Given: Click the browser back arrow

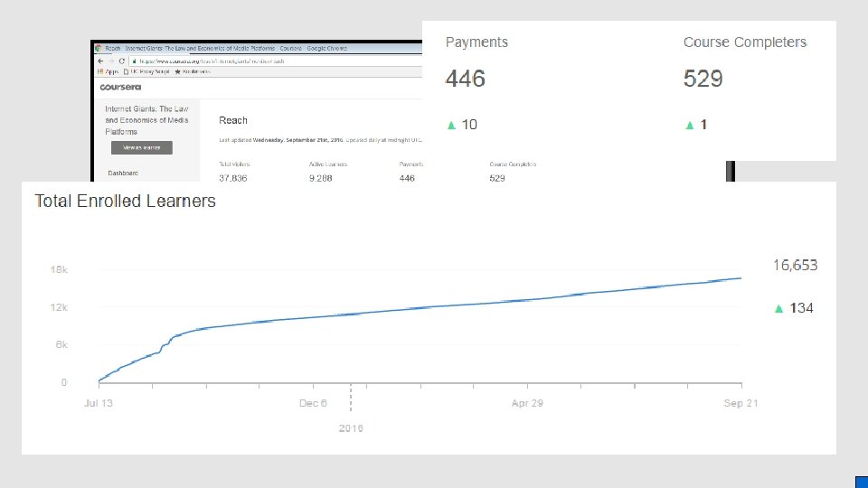Looking at the screenshot, I should tap(100, 61).
